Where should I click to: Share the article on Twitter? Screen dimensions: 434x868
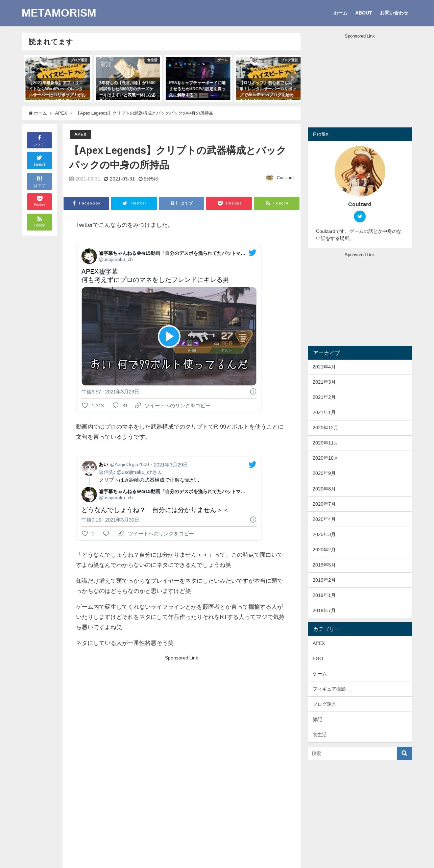pyautogui.click(x=134, y=203)
